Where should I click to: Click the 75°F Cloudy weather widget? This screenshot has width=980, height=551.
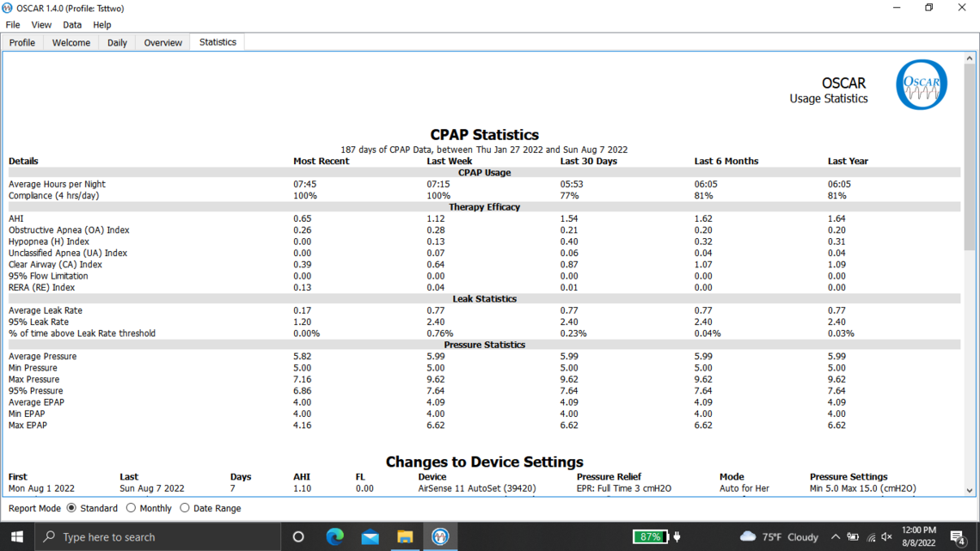click(x=779, y=537)
